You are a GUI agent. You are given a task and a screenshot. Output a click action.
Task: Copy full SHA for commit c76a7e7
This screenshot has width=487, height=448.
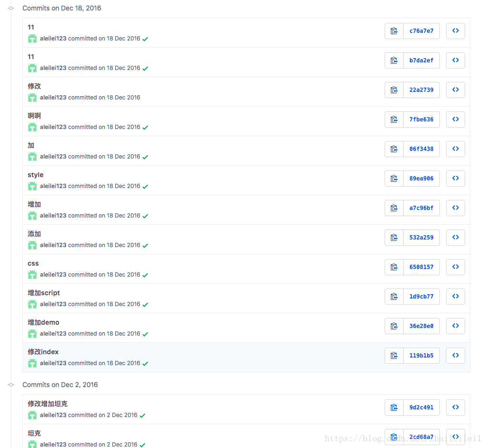pyautogui.click(x=394, y=31)
